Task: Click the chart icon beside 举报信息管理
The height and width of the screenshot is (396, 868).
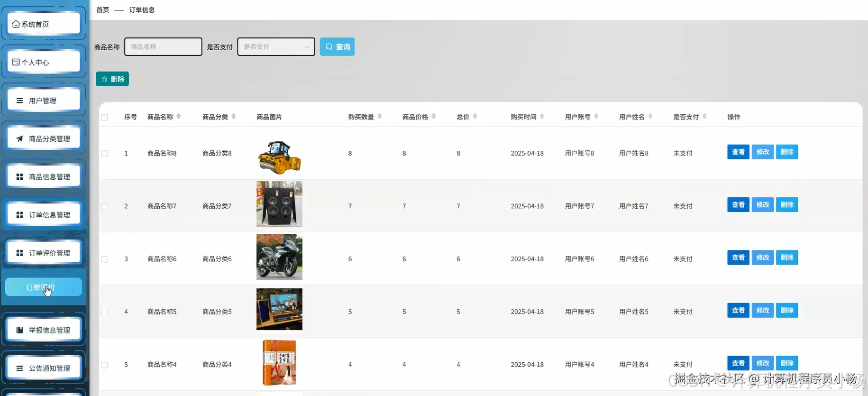Action: 19,330
